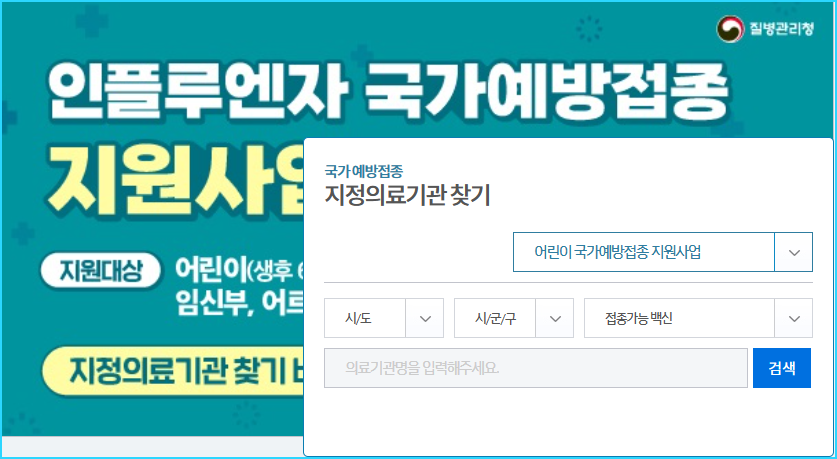Image resolution: width=837 pixels, height=459 pixels.
Task: Click the yellow 지원사업 banner text
Action: tap(176, 181)
